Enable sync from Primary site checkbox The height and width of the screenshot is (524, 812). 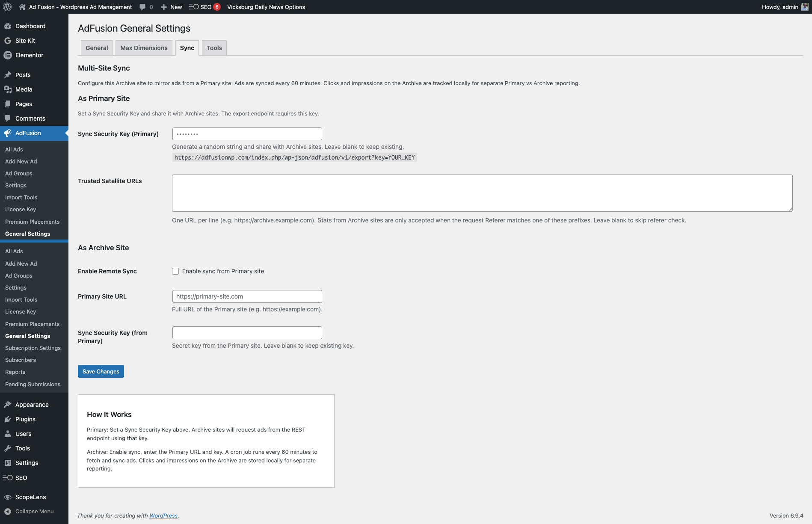pyautogui.click(x=175, y=271)
